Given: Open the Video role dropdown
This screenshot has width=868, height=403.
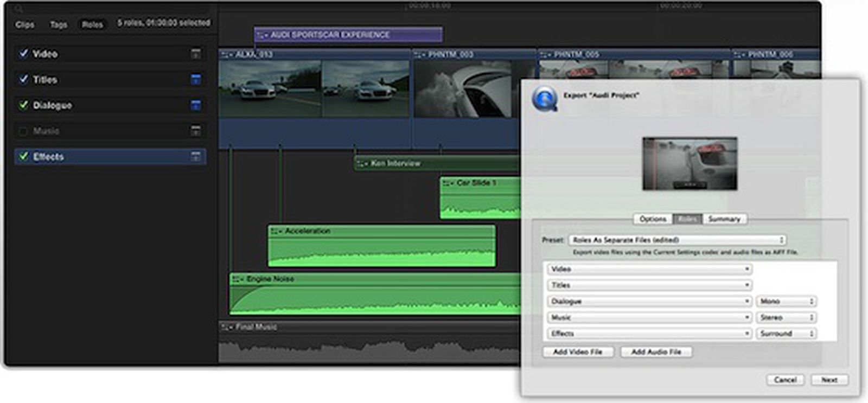Looking at the screenshot, I should pyautogui.click(x=649, y=269).
